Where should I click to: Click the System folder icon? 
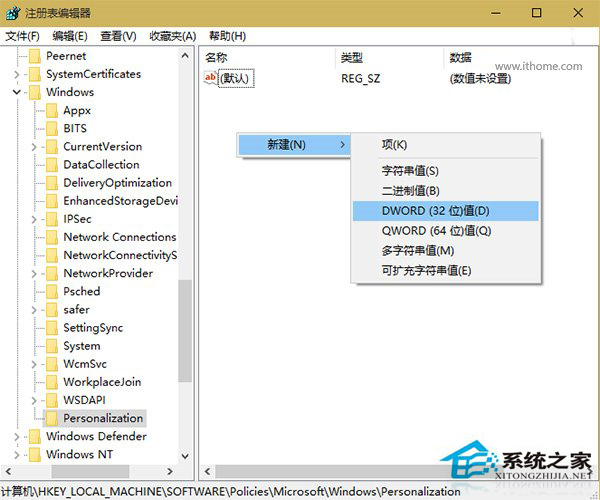click(x=52, y=346)
